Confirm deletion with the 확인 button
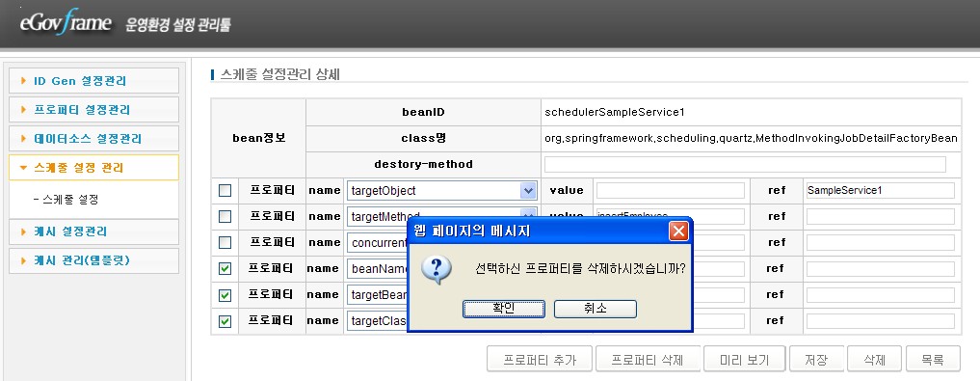 504,309
